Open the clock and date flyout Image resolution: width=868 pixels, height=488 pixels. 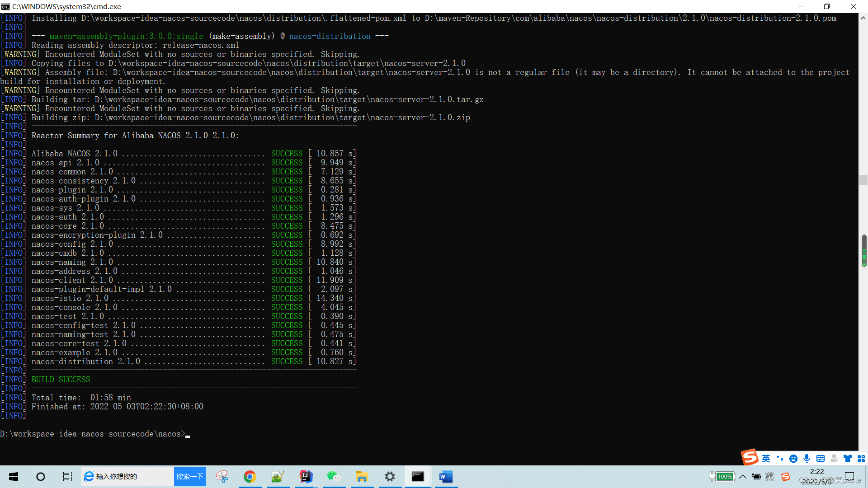coord(817,477)
